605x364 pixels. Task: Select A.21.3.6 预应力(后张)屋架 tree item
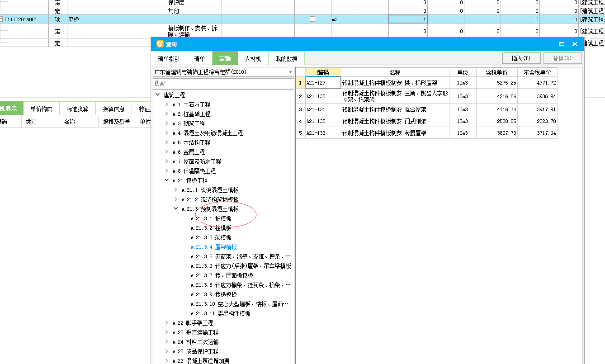241,266
